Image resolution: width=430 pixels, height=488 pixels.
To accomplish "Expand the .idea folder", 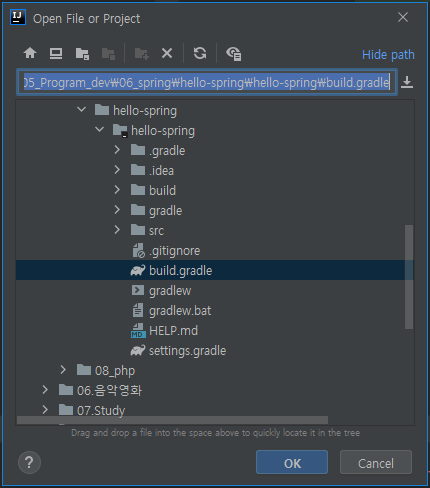I will pos(117,170).
